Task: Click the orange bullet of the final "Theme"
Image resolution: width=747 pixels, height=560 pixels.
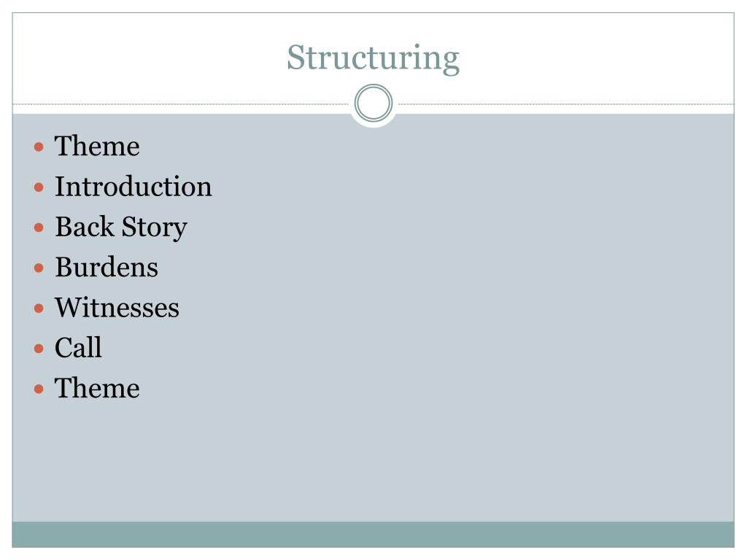Action: point(39,389)
